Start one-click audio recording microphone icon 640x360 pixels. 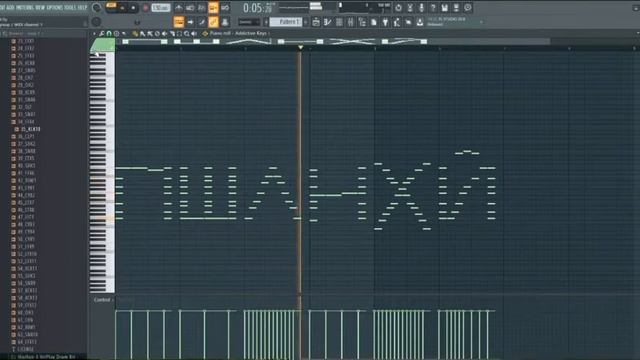point(421,7)
